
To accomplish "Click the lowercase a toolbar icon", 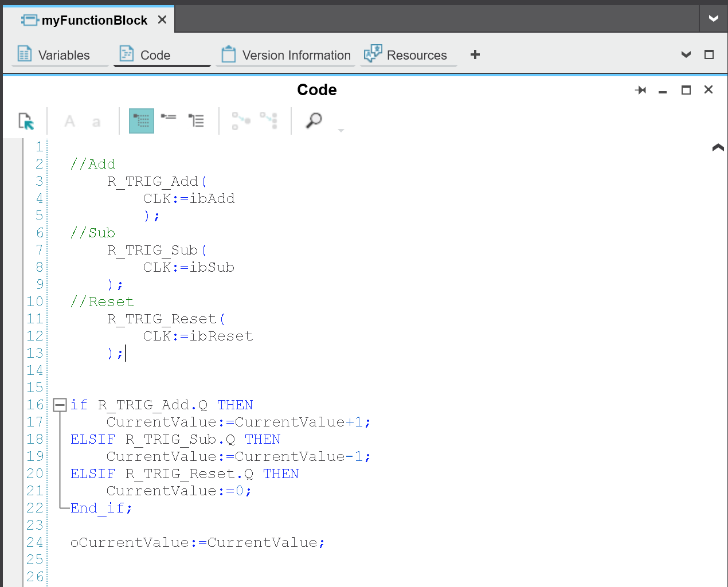I will click(x=96, y=122).
